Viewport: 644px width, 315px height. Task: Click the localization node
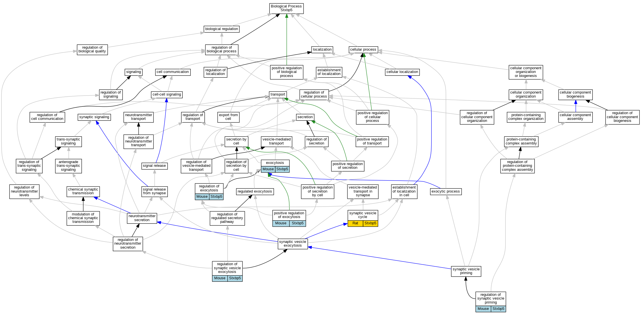click(322, 50)
